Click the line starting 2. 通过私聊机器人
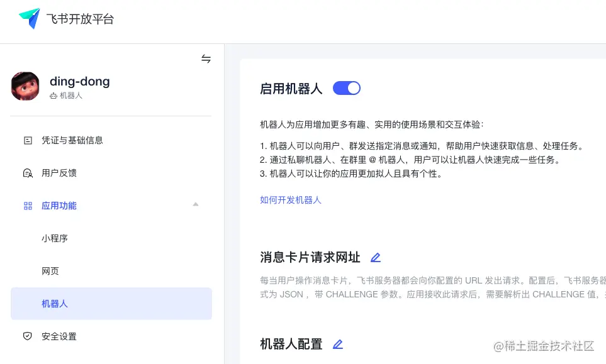This screenshot has height=364, width=606. click(x=410, y=160)
